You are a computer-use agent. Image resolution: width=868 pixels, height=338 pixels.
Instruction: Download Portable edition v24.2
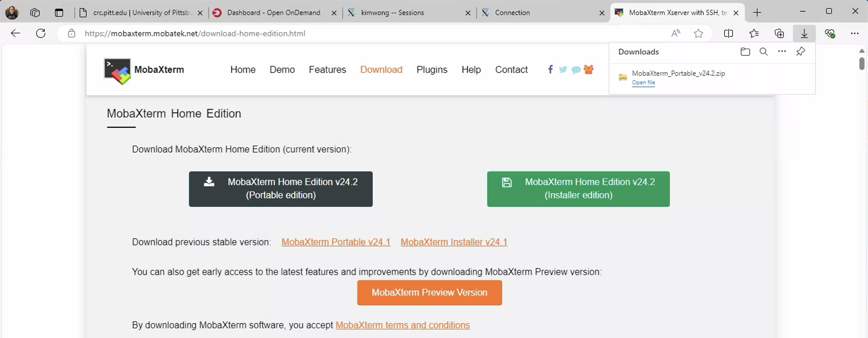point(281,189)
